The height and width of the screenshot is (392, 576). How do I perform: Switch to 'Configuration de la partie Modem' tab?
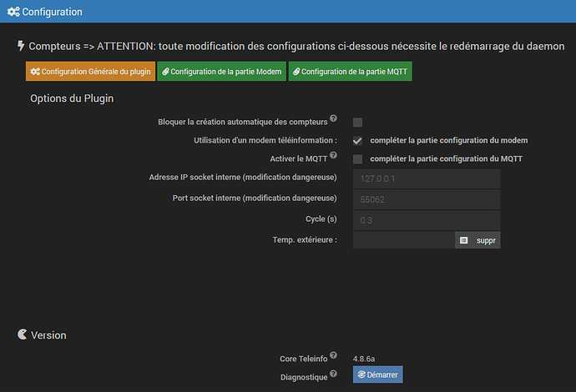222,72
